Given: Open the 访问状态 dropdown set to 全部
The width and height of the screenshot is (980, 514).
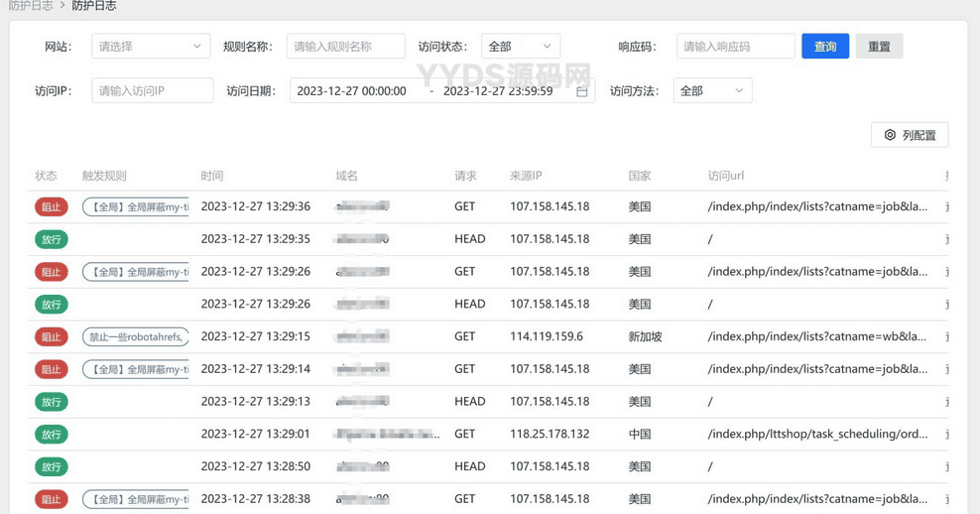Looking at the screenshot, I should coord(520,47).
